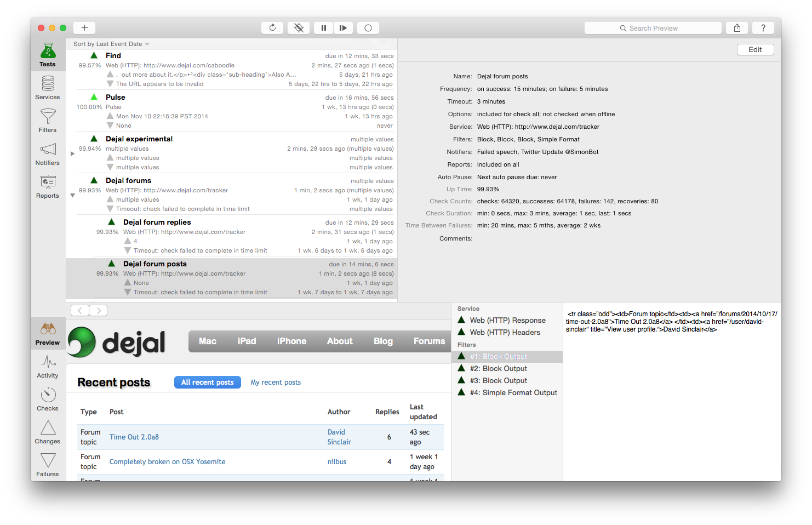Image resolution: width=812 pixels, height=525 pixels.
Task: Click the Up Time 99.93% value
Action: point(488,189)
